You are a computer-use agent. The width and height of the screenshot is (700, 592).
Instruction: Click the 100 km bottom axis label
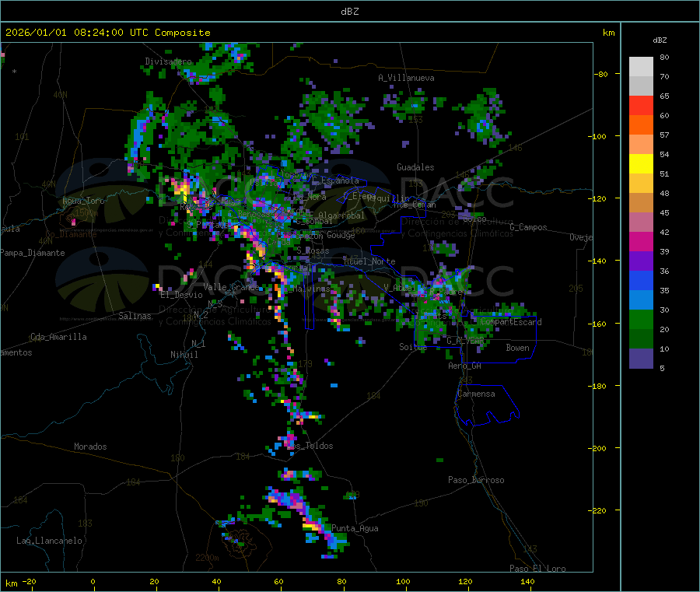(403, 581)
